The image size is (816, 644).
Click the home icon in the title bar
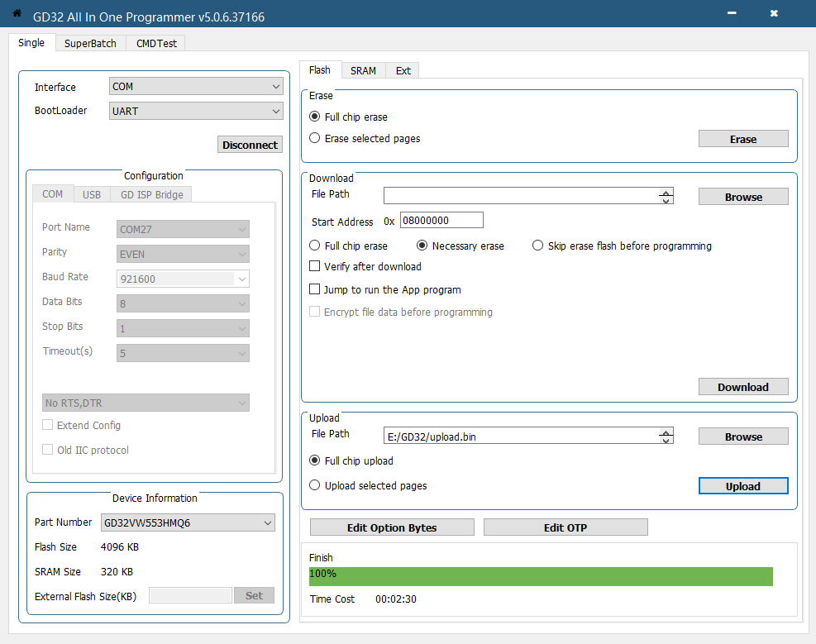(x=17, y=13)
